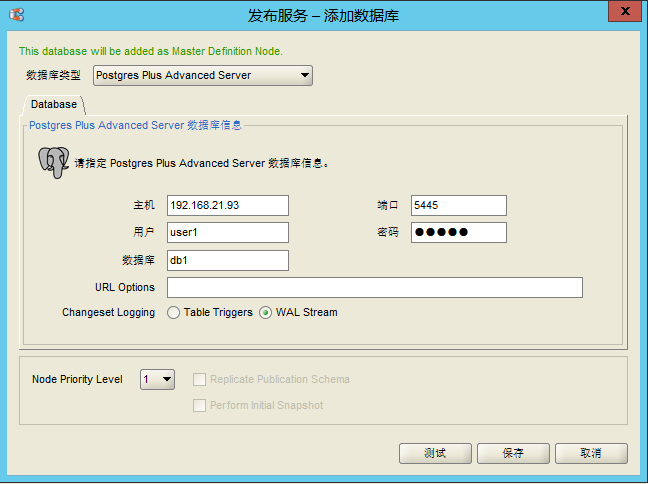Click the Master Definition Node green message
The height and width of the screenshot is (484, 648).
(x=151, y=51)
